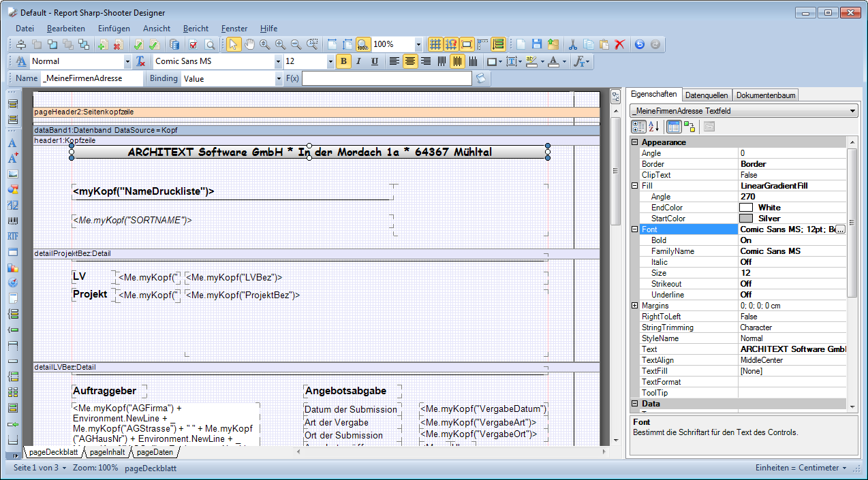This screenshot has width=868, height=480.
Task: Click the zoom out magnifier icon
Action: (x=296, y=44)
